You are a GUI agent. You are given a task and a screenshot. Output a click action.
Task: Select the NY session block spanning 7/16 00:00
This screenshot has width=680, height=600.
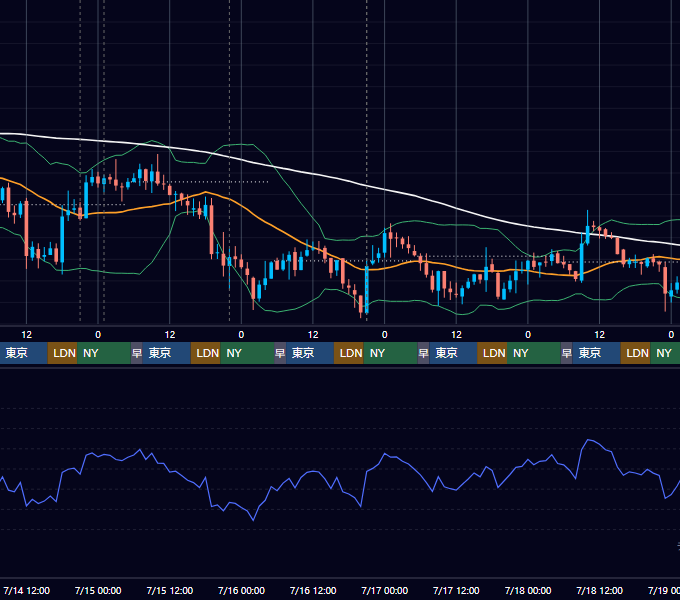point(247,353)
